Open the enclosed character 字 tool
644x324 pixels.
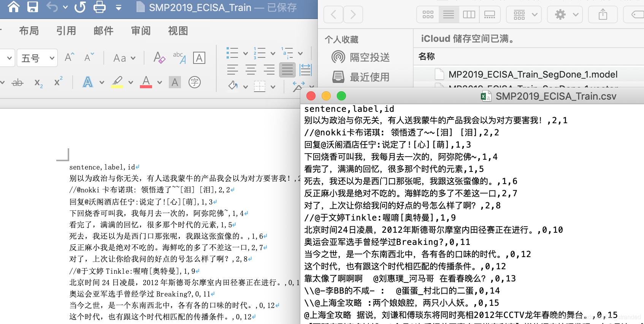pyautogui.click(x=195, y=82)
